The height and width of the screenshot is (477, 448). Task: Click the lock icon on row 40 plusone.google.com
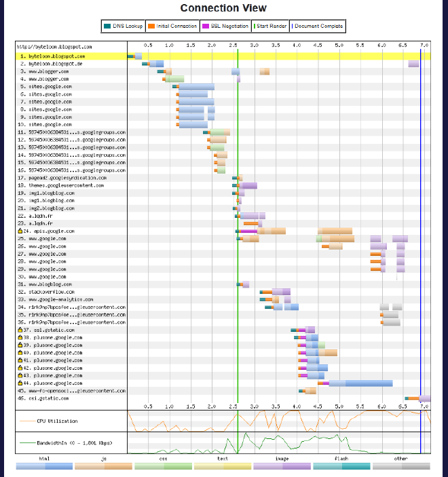[20, 353]
